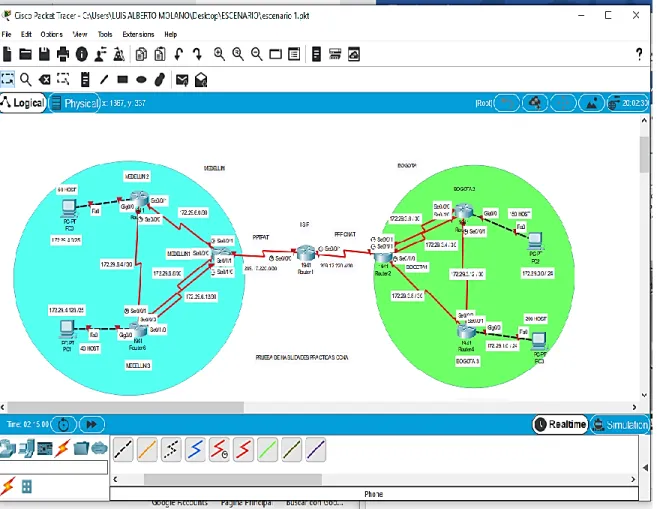Create a new file via toolbar icon

coord(7,54)
